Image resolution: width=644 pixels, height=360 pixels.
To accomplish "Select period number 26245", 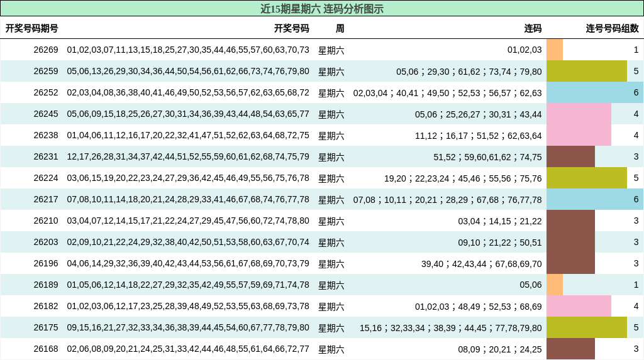I will point(46,114).
